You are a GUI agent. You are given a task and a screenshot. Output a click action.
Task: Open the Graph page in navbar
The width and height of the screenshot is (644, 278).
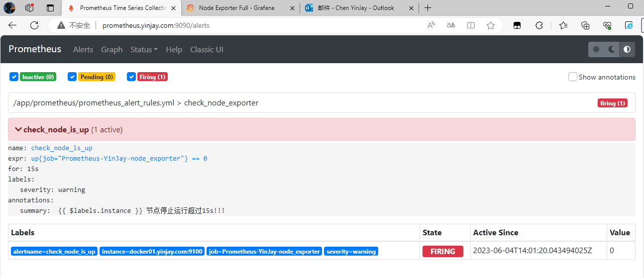(x=112, y=49)
